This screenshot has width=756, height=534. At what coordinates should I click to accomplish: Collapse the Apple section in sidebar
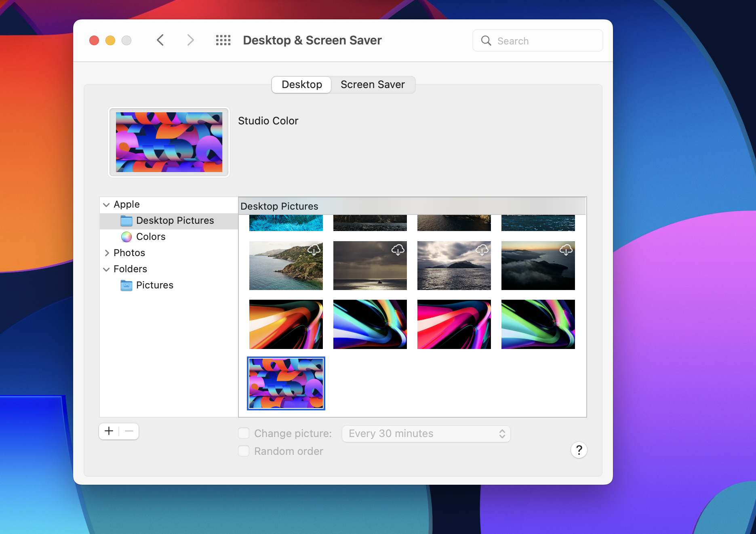[106, 205]
